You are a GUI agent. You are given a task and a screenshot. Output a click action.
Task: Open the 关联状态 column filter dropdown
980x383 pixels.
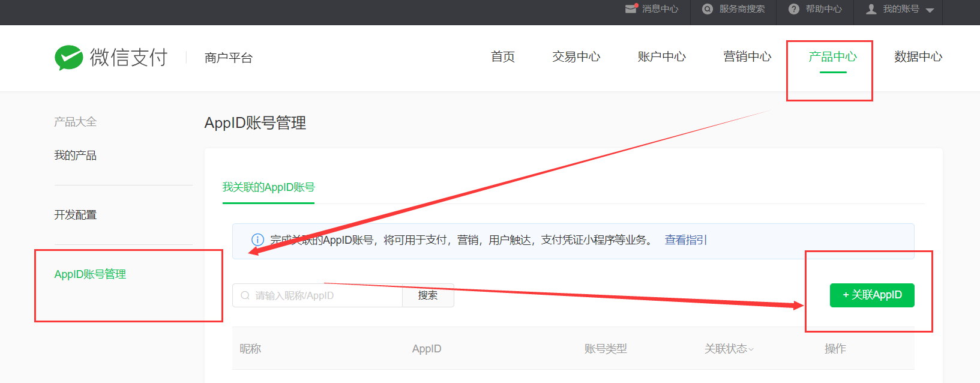(x=751, y=349)
